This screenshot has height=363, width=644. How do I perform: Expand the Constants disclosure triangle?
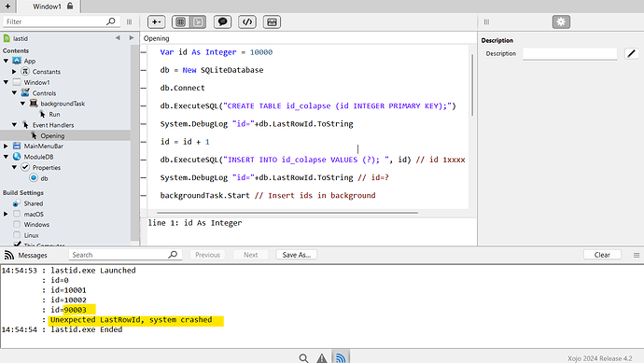pyautogui.click(x=14, y=72)
